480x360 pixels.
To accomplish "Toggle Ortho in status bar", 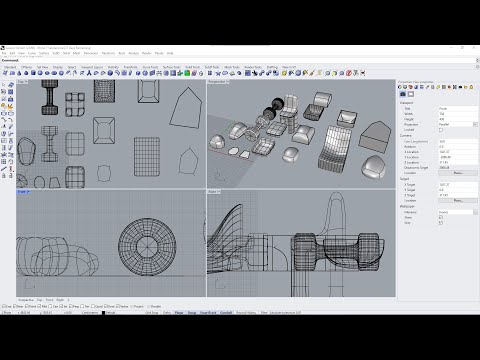I will point(167,313).
